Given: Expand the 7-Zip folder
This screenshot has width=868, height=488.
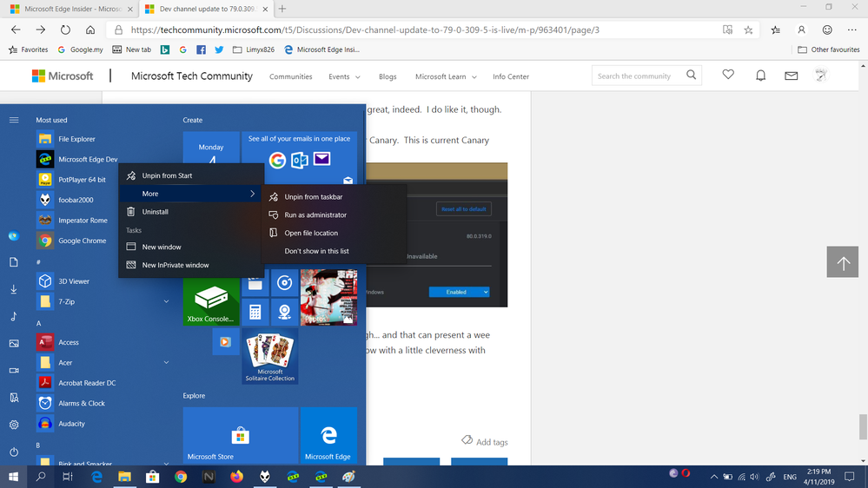Looking at the screenshot, I should point(166,301).
